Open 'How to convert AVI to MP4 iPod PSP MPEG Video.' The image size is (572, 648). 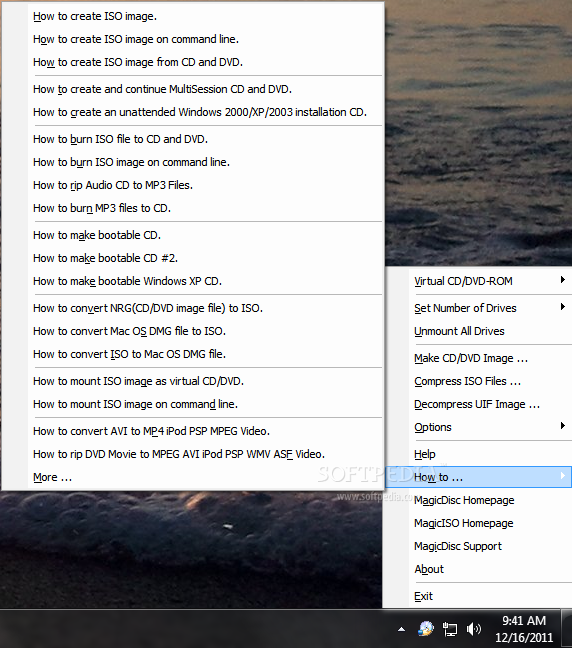193,431
